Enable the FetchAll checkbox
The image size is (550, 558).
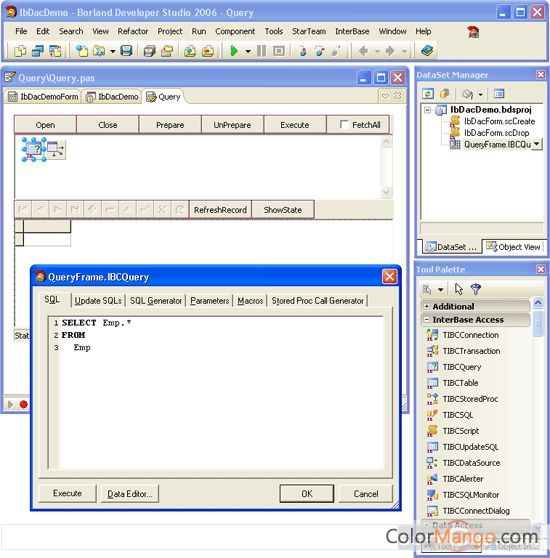[344, 124]
